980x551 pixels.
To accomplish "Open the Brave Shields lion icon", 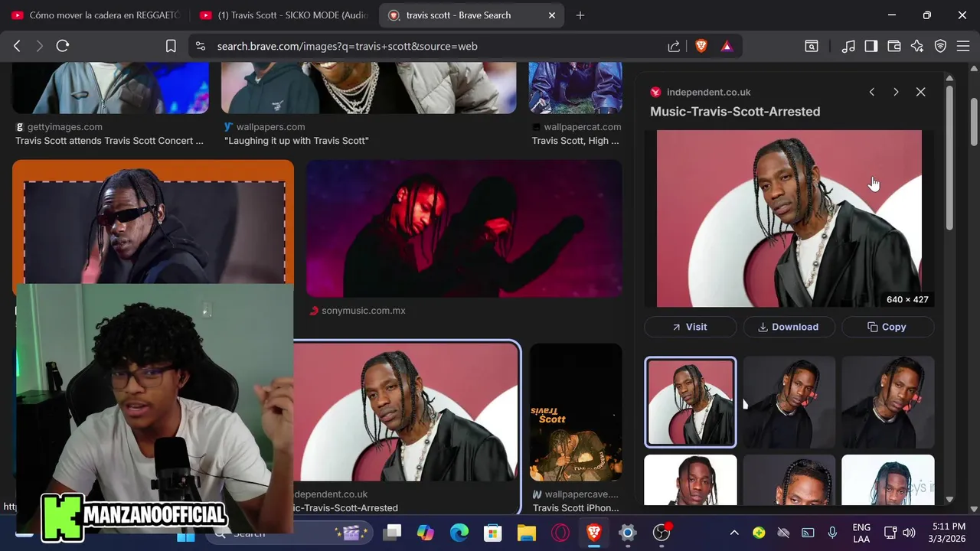I will pos(701,46).
